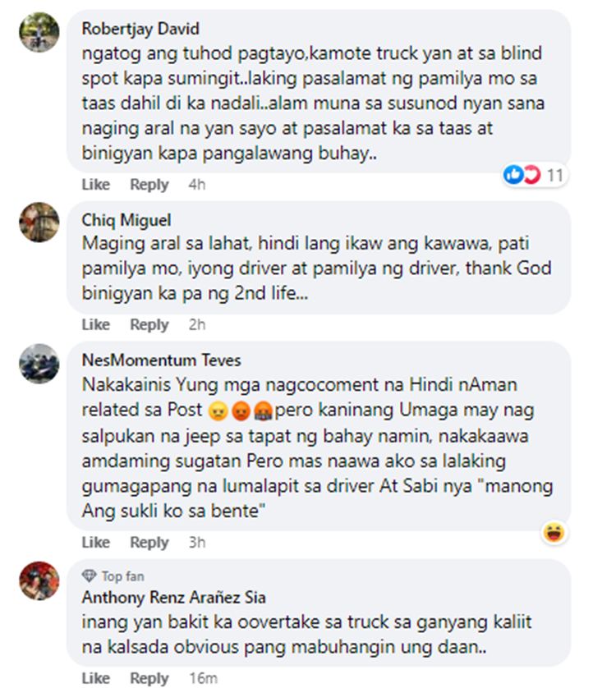616x688 pixels.
Task: Open Anthony Renz Arañez Sia's avatar
Action: 39,580
